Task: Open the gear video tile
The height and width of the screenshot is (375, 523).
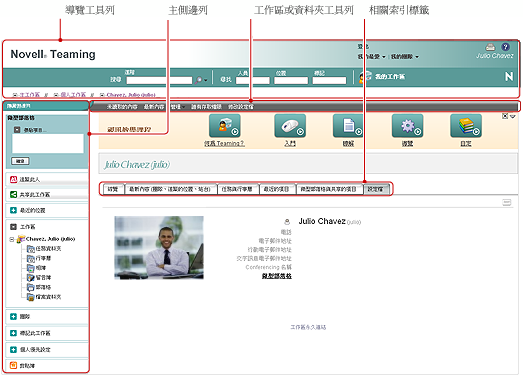Action: pos(408,125)
